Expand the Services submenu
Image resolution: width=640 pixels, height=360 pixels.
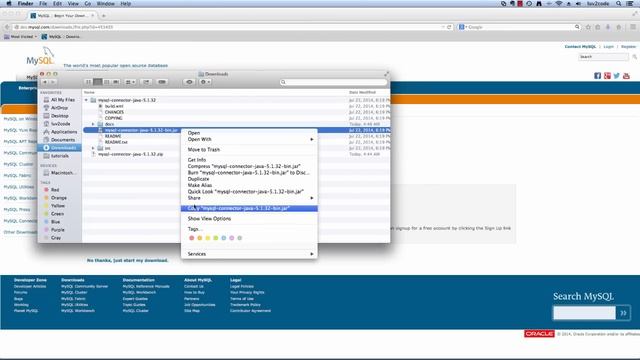pyautogui.click(x=249, y=254)
